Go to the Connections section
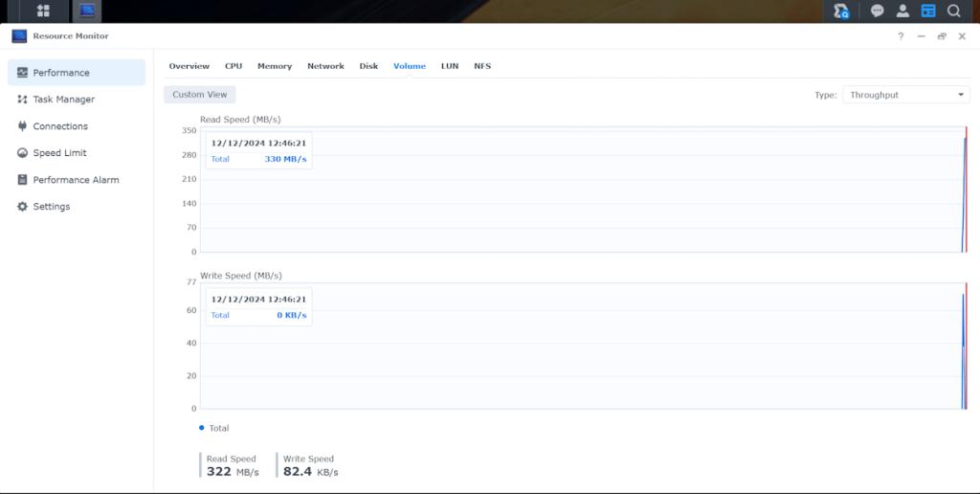The height and width of the screenshot is (494, 980). [77, 125]
